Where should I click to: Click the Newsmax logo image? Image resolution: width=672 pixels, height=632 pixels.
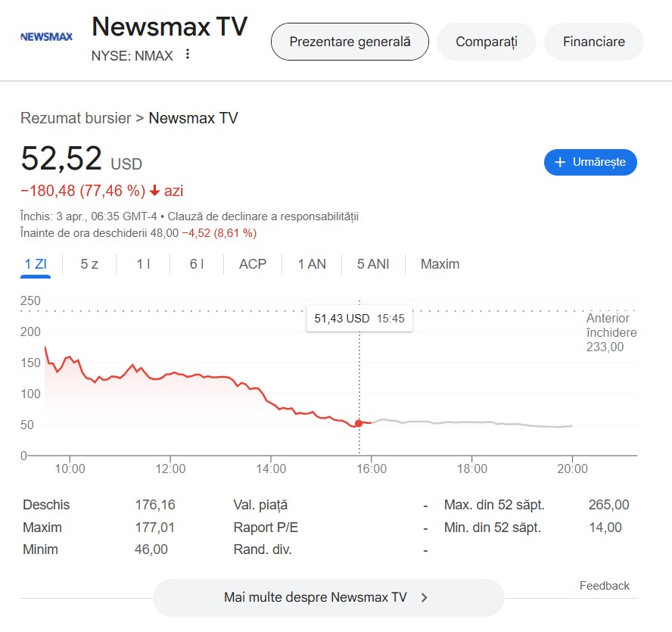pos(46,37)
